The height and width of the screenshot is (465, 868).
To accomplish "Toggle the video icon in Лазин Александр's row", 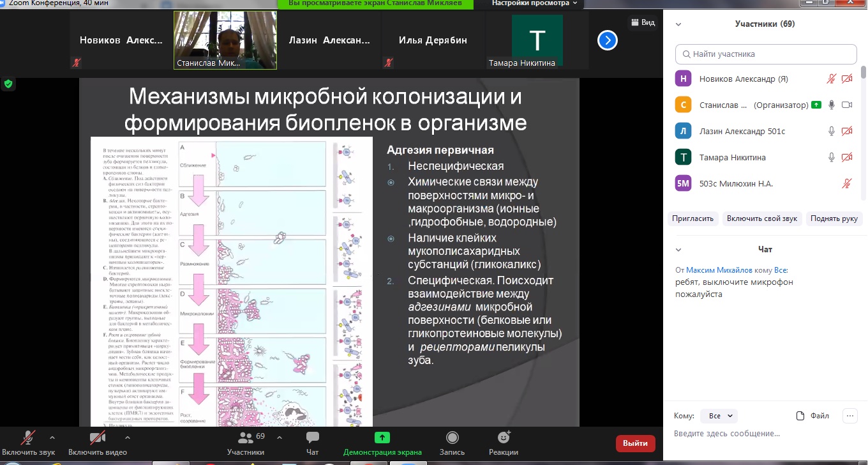I will [x=847, y=131].
